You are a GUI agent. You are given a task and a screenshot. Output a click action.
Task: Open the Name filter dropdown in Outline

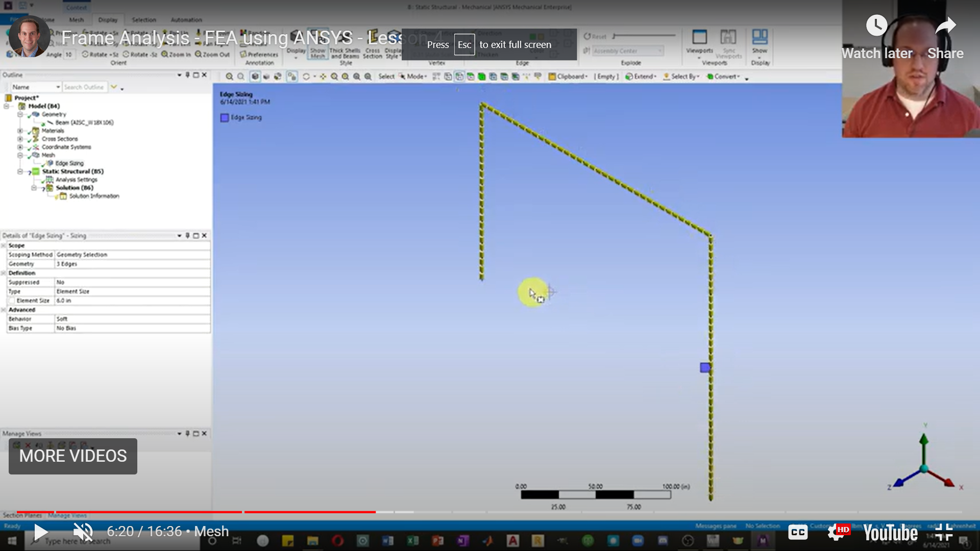pos(58,87)
